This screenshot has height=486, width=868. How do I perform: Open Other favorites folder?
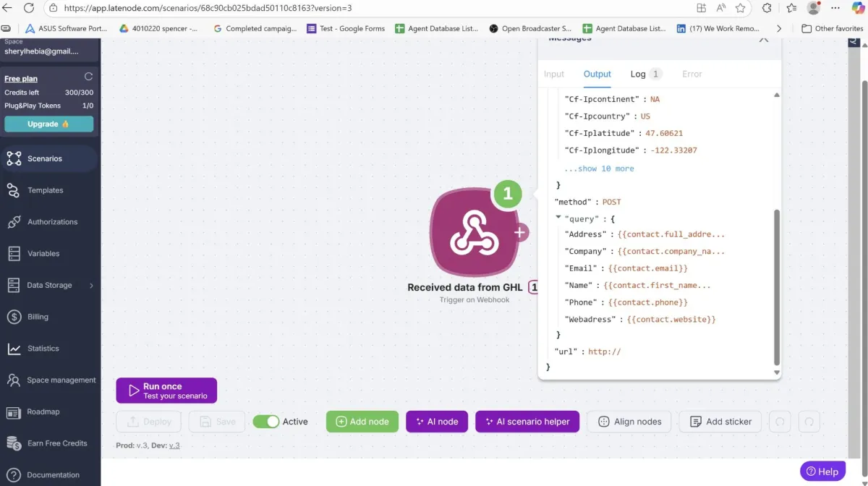click(833, 28)
